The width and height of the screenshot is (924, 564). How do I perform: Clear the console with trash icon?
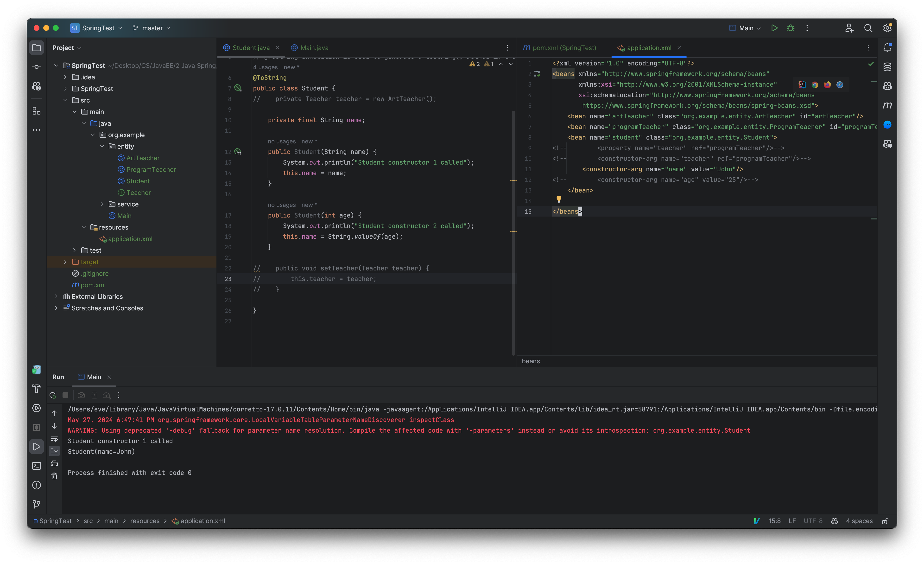click(x=54, y=476)
